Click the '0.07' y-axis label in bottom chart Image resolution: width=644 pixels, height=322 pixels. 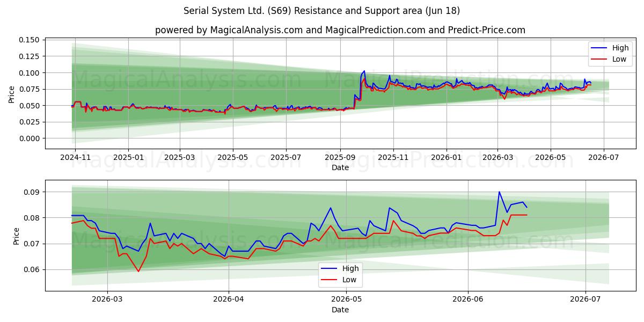tap(32, 244)
